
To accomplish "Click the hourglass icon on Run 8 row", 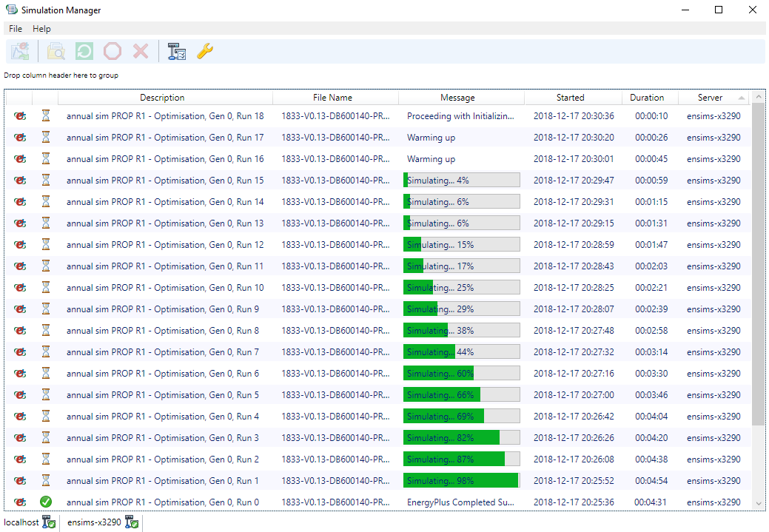I will [46, 331].
